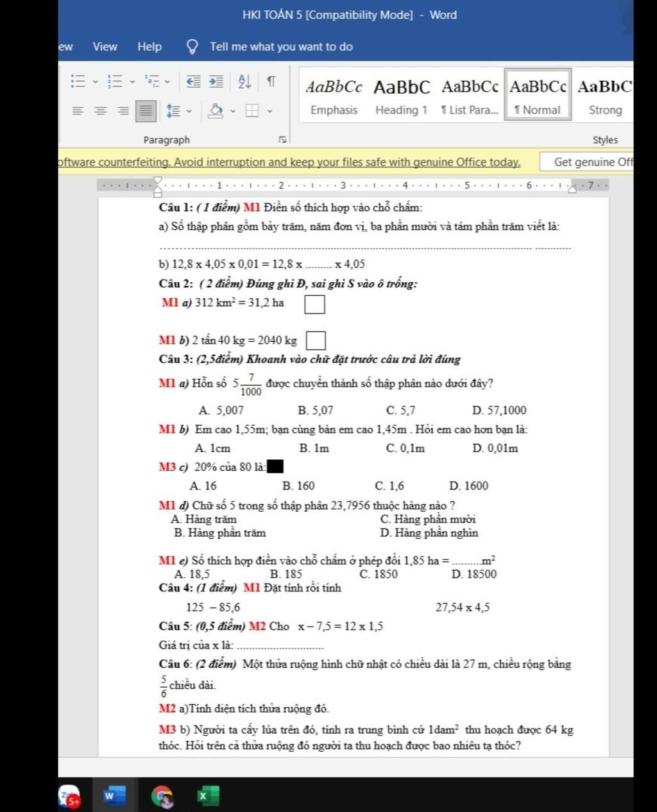Apply the Strong style

click(605, 97)
